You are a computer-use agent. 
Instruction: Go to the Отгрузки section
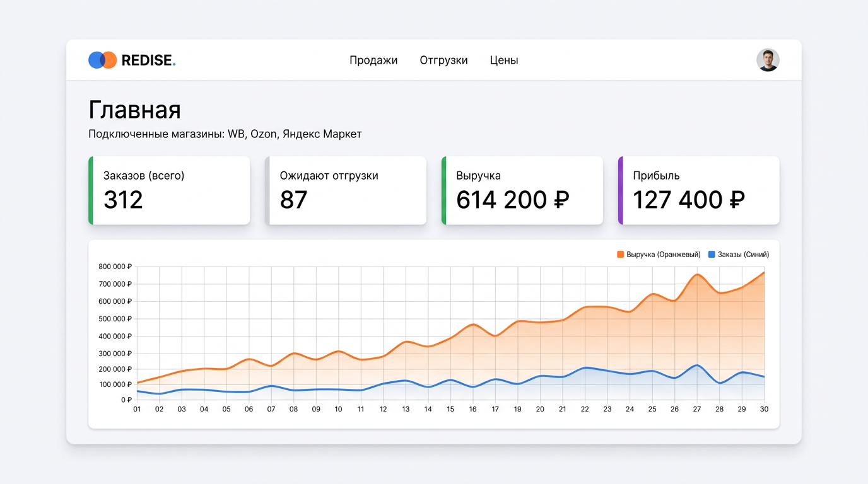pyautogui.click(x=443, y=60)
